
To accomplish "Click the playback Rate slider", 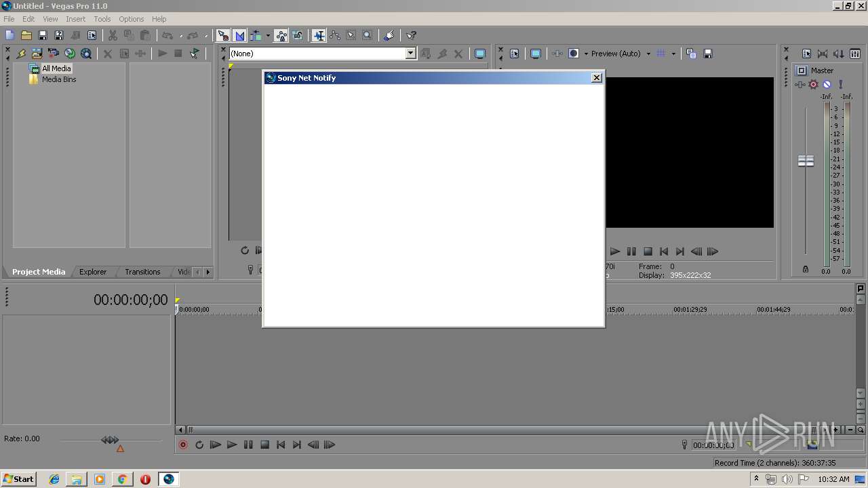I will coord(110,441).
